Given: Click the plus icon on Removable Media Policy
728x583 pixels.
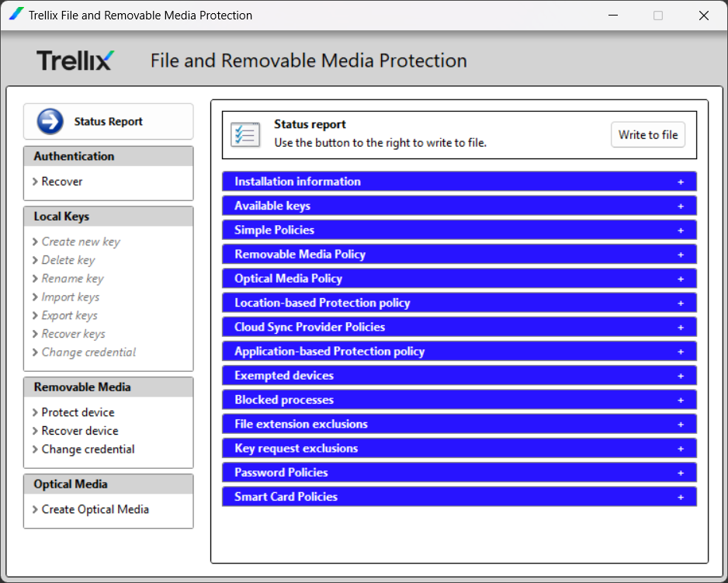Looking at the screenshot, I should (x=681, y=255).
